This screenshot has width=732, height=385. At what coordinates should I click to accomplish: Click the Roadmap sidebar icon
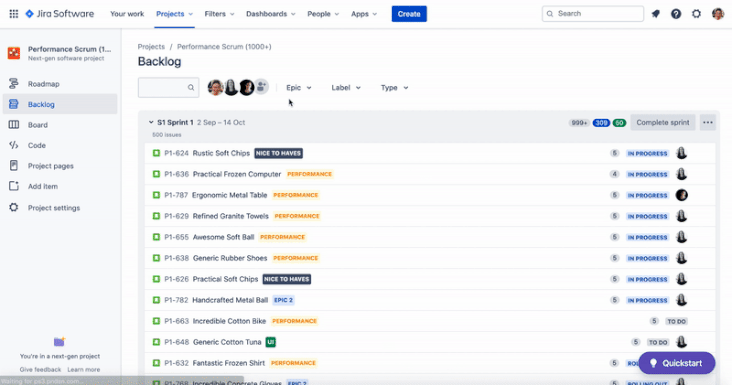pos(14,84)
